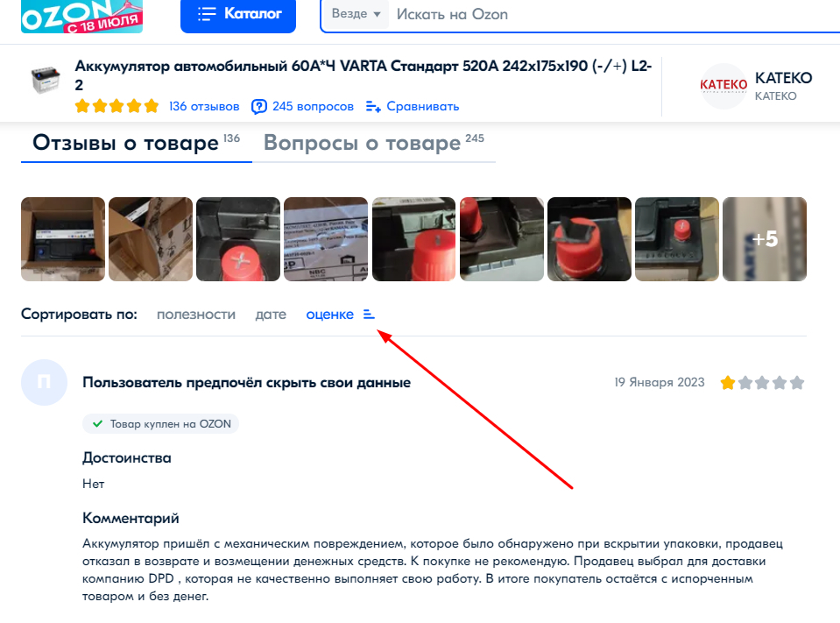Click the battery product thumbnail in header
This screenshot has width=840, height=623.
(x=46, y=81)
